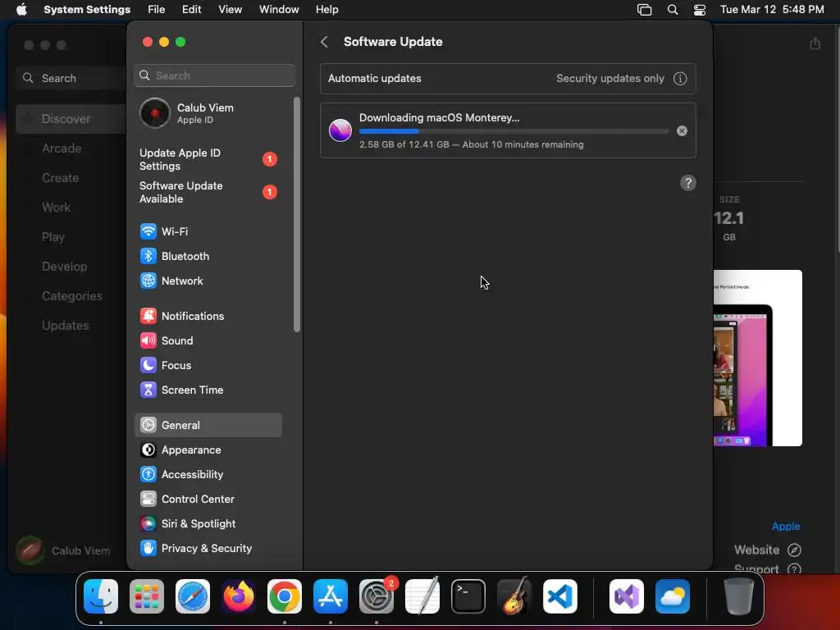Launch Safari from the Dock
This screenshot has width=840, height=630.
(193, 596)
